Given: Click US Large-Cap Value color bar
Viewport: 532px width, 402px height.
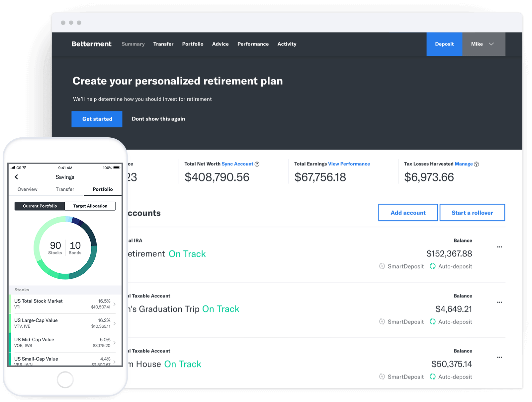Looking at the screenshot, I should 10,323.
